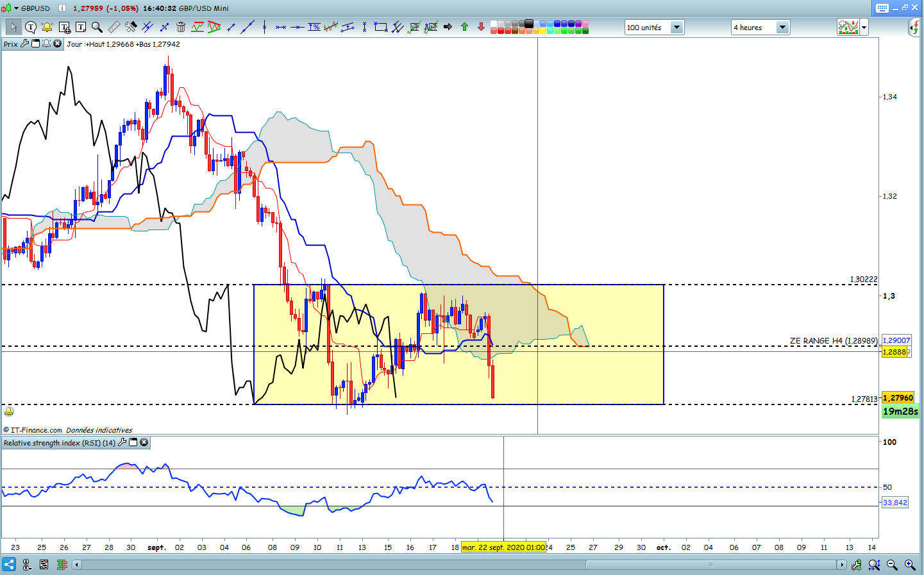
Task: Pick the bright red color swatch
Action: pos(501,31)
